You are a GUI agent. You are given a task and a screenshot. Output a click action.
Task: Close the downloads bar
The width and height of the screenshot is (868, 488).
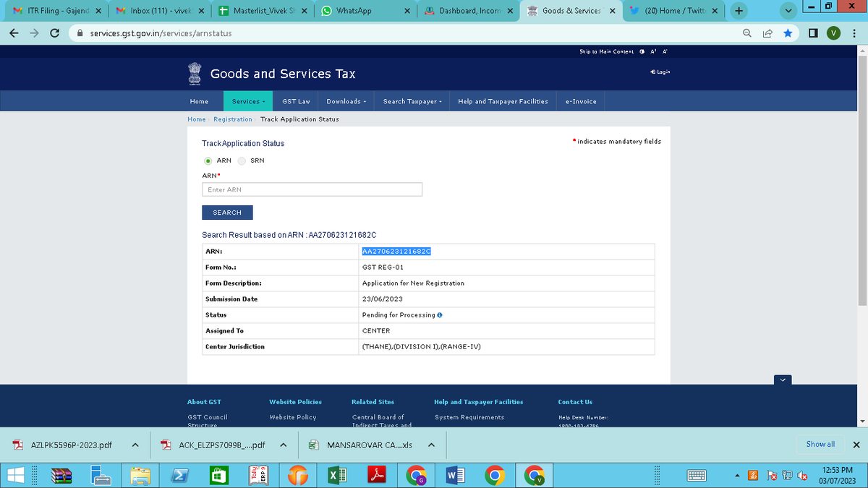tap(856, 445)
